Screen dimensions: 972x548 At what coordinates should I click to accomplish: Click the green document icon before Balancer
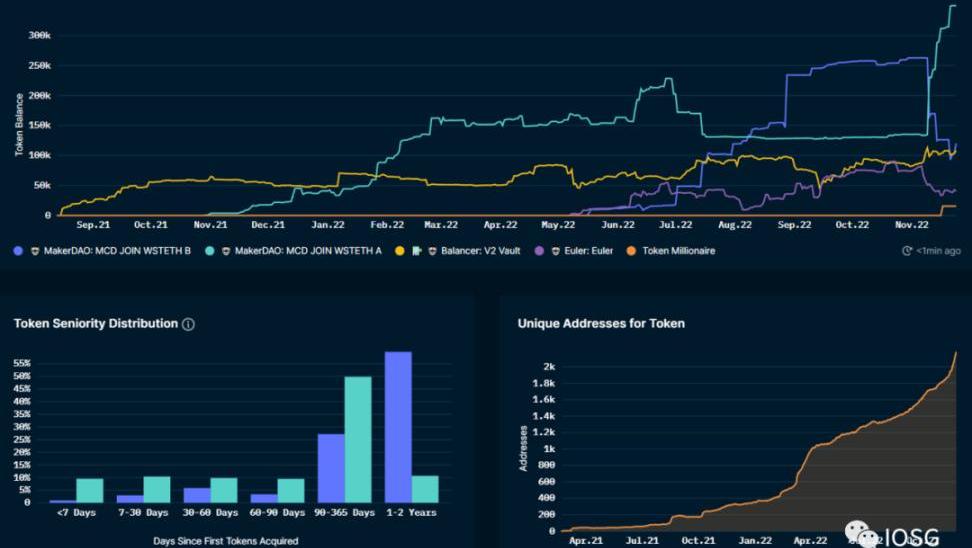click(x=414, y=251)
